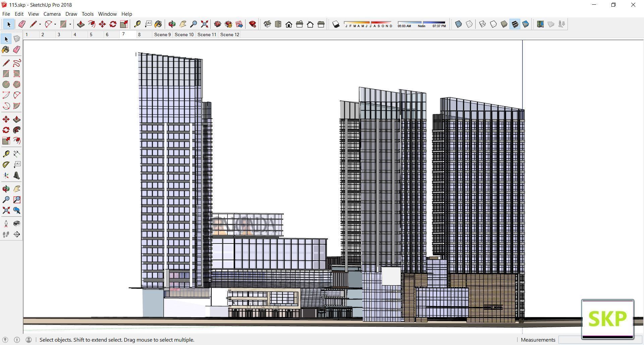Select the Position Camera tool
The width and height of the screenshot is (644, 345).
click(x=6, y=223)
